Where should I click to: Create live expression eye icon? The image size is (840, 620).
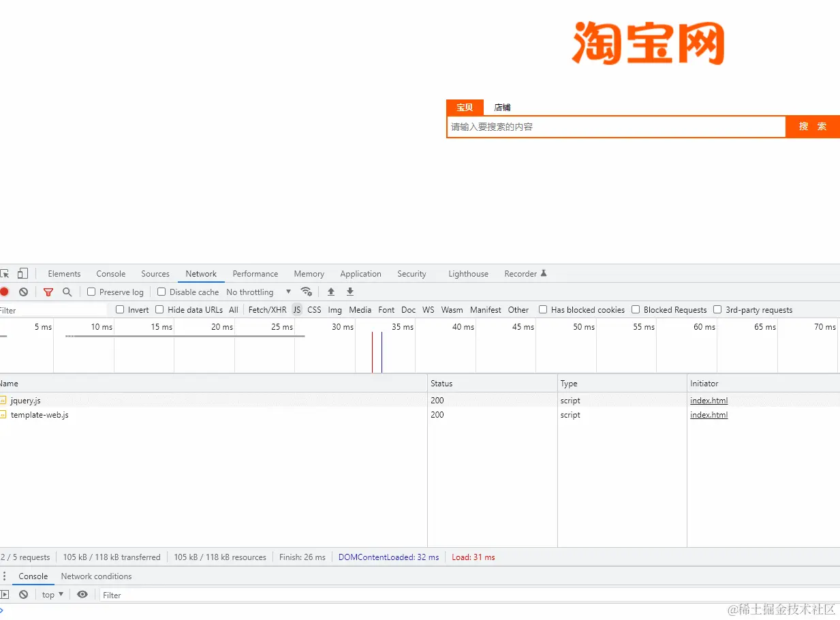click(x=82, y=595)
